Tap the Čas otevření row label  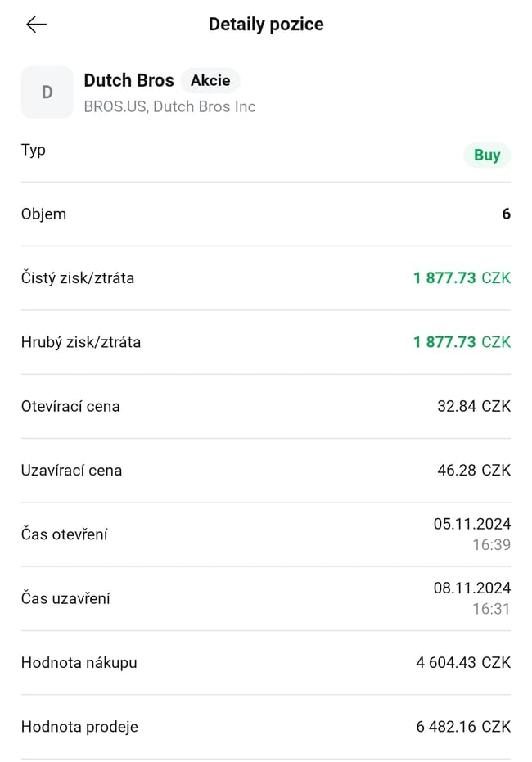(65, 534)
